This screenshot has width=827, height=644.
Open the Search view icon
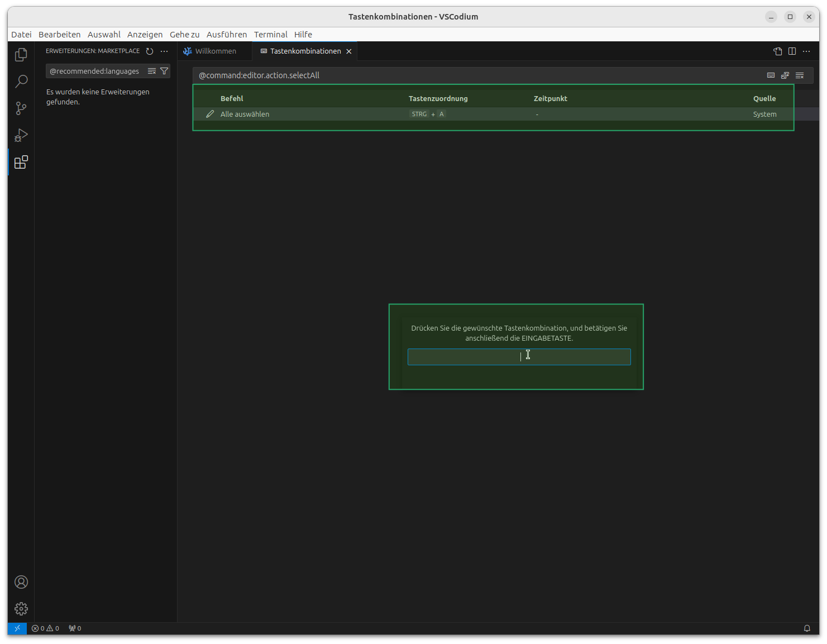tap(21, 82)
